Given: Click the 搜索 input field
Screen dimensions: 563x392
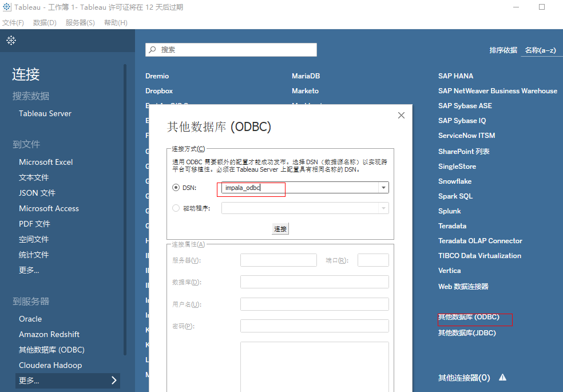Looking at the screenshot, I should tap(231, 50).
